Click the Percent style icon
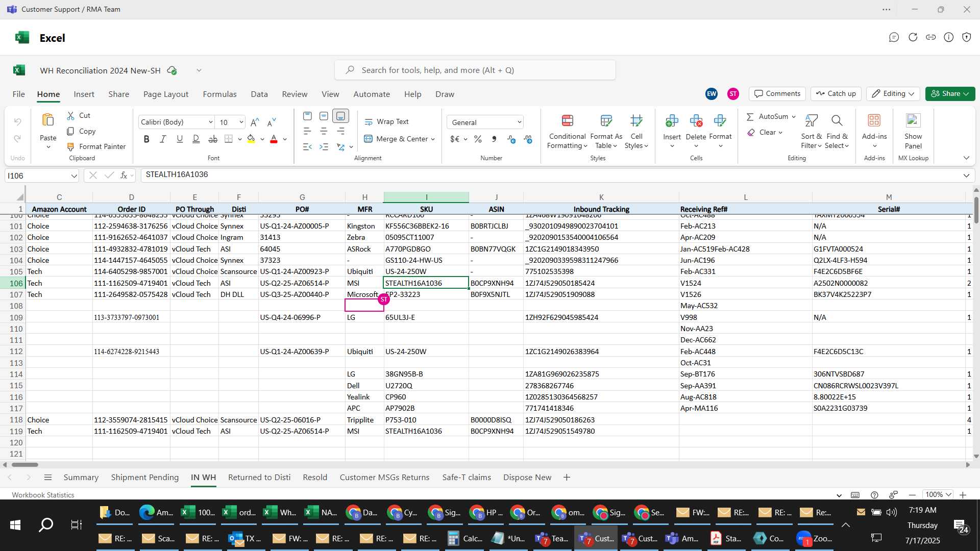 pos(478,139)
